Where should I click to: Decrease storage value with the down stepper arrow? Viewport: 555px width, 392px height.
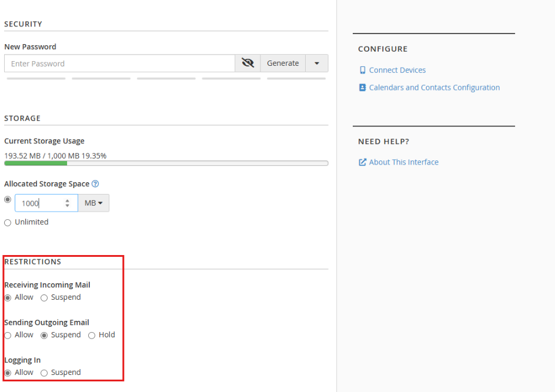coord(67,206)
